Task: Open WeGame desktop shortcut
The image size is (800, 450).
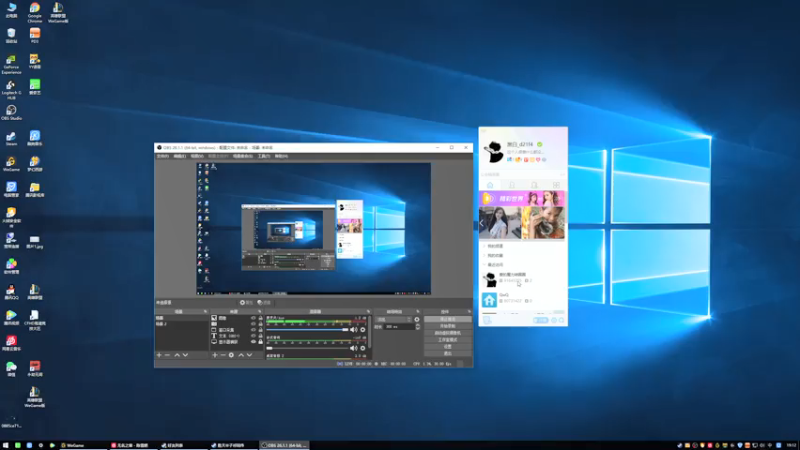Action: 11,164
